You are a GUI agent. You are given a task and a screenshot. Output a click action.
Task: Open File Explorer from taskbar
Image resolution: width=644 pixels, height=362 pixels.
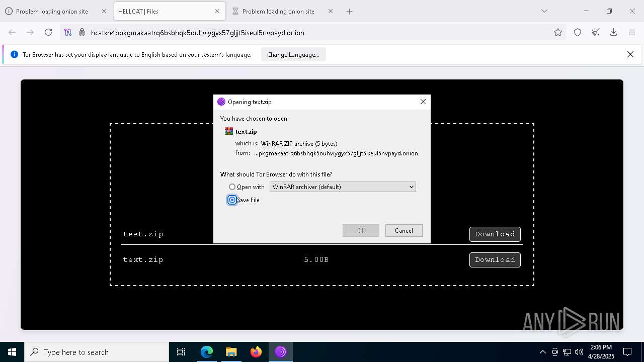(x=231, y=352)
